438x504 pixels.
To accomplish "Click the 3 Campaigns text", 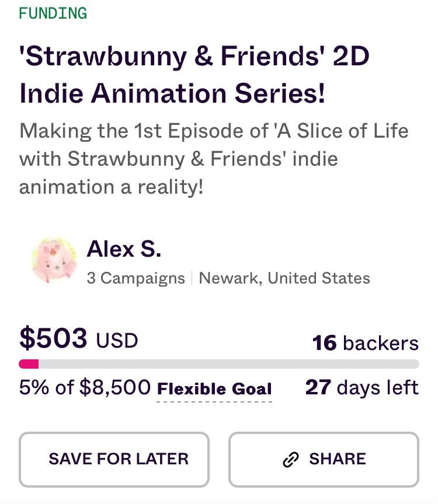I will (x=135, y=278).
